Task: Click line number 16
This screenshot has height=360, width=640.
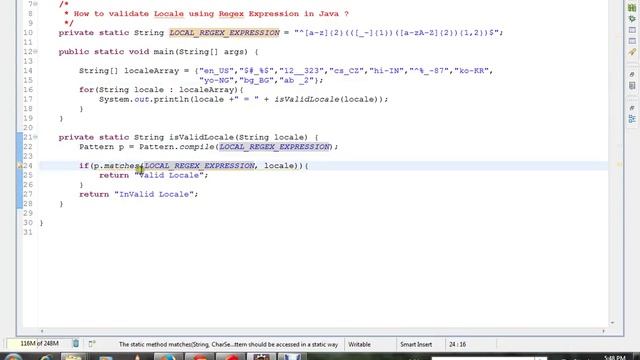Action: [x=28, y=90]
